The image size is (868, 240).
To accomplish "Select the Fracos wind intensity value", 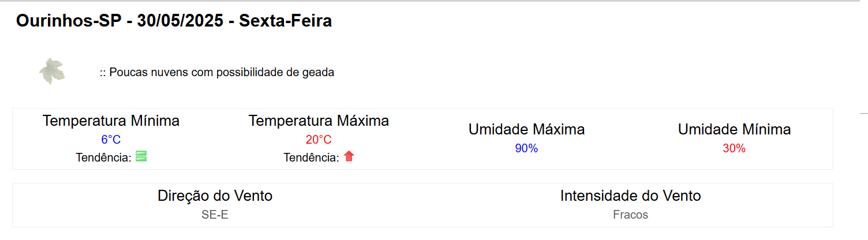I will point(630,215).
